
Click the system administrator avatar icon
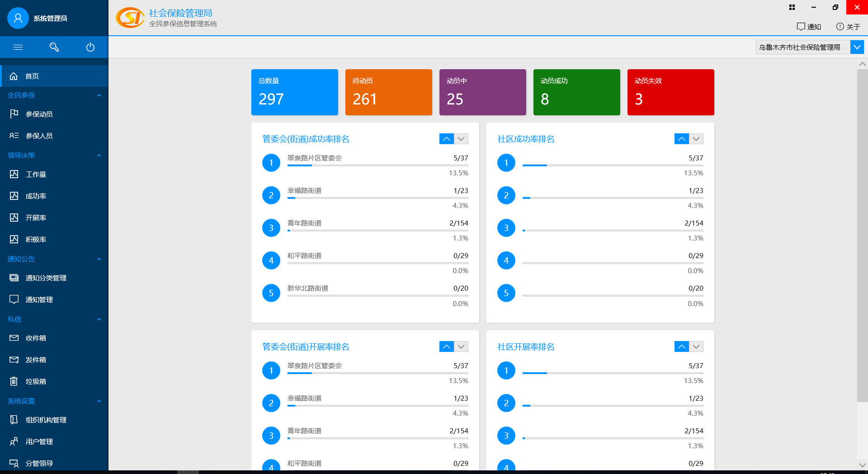pyautogui.click(x=18, y=18)
